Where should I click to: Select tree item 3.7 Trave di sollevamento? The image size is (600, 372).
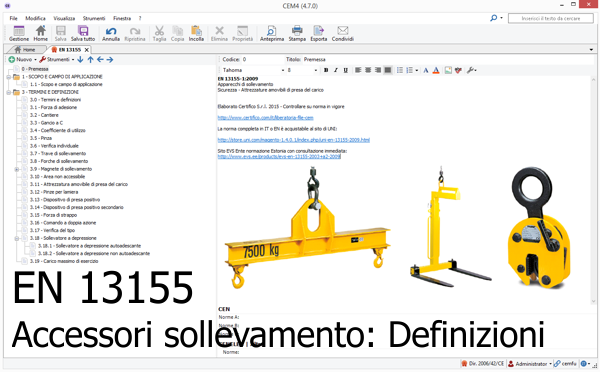point(58,153)
